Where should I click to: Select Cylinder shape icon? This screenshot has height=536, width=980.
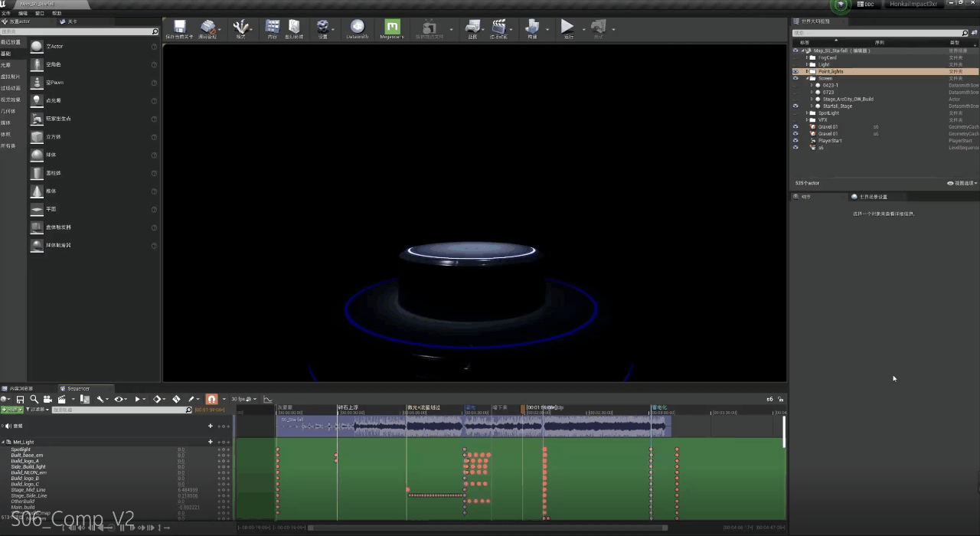(x=37, y=173)
